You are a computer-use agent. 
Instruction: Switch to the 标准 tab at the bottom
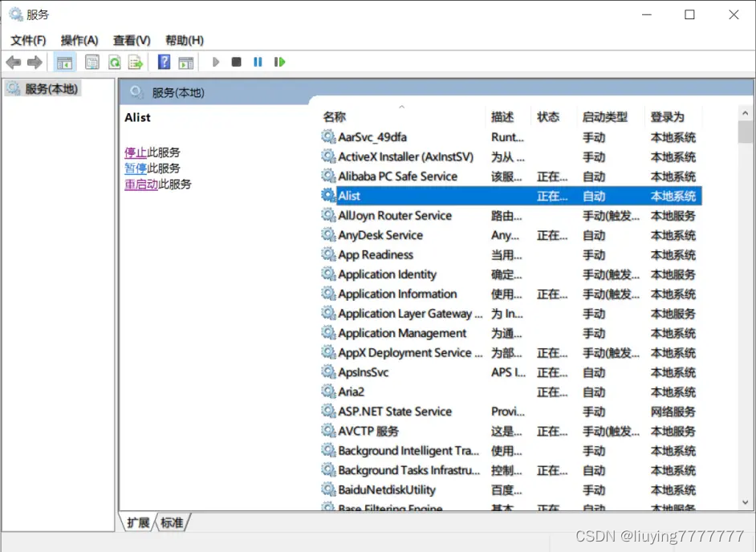(x=170, y=522)
